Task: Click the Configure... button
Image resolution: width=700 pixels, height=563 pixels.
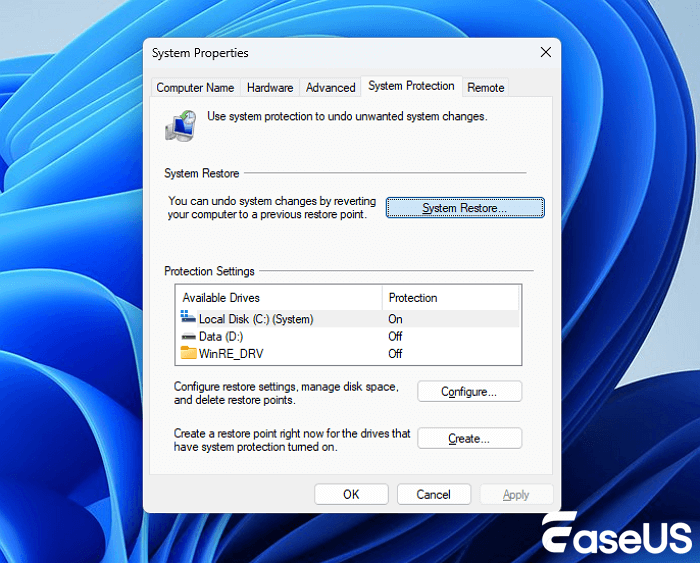Action: [469, 392]
